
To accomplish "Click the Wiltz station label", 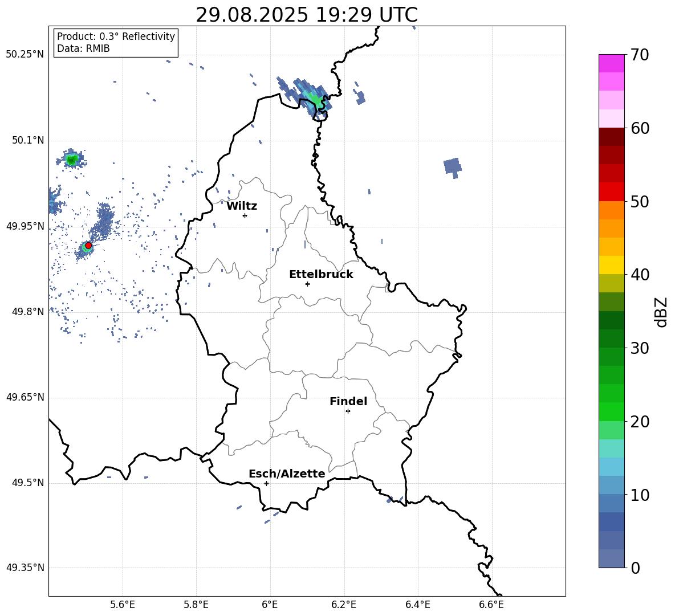I will (x=242, y=206).
